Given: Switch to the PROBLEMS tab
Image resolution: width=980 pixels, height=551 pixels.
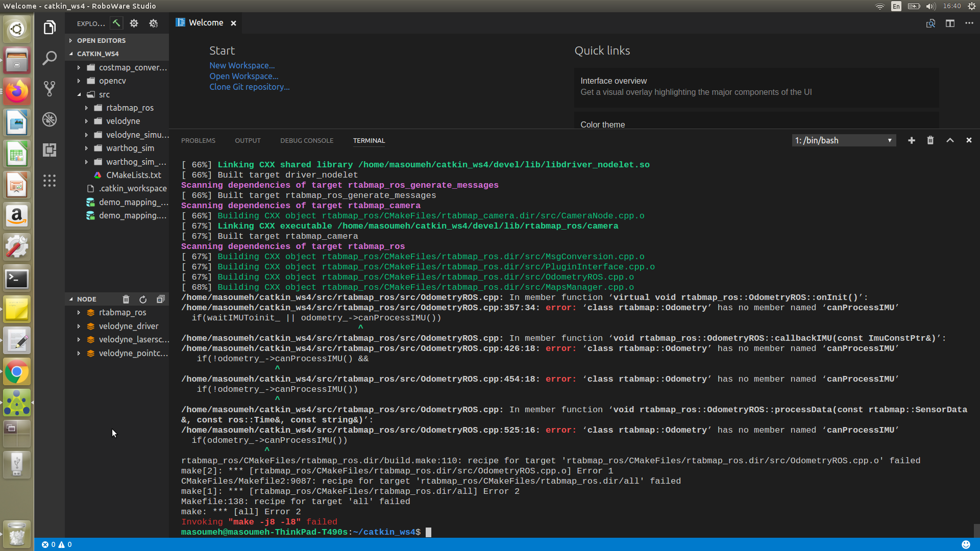Looking at the screenshot, I should click(198, 140).
